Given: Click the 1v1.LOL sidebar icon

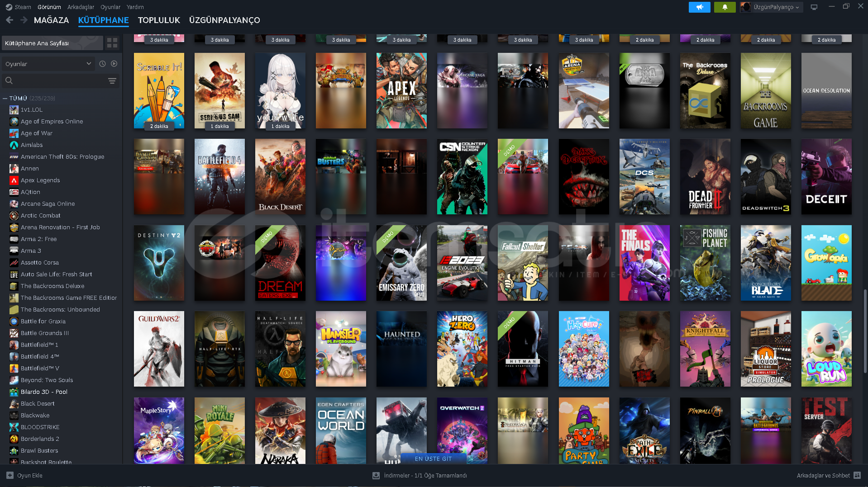Looking at the screenshot, I should 14,110.
